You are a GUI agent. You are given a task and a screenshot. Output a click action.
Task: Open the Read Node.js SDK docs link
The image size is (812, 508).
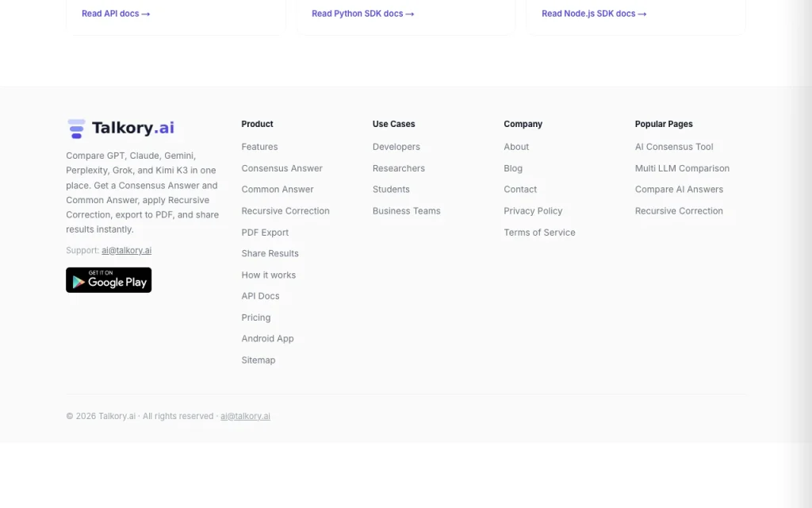(x=594, y=13)
